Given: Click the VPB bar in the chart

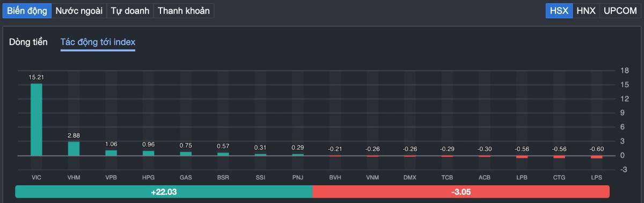Looking at the screenshot, I should tap(111, 153).
